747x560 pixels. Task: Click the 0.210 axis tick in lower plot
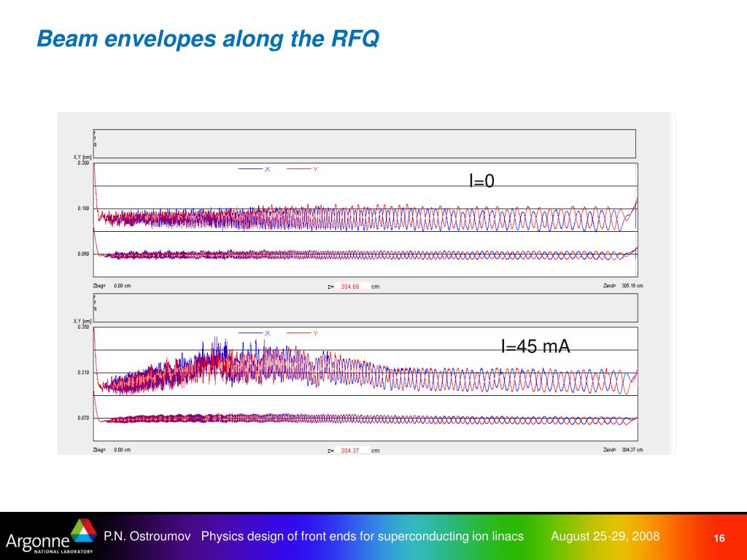83,373
